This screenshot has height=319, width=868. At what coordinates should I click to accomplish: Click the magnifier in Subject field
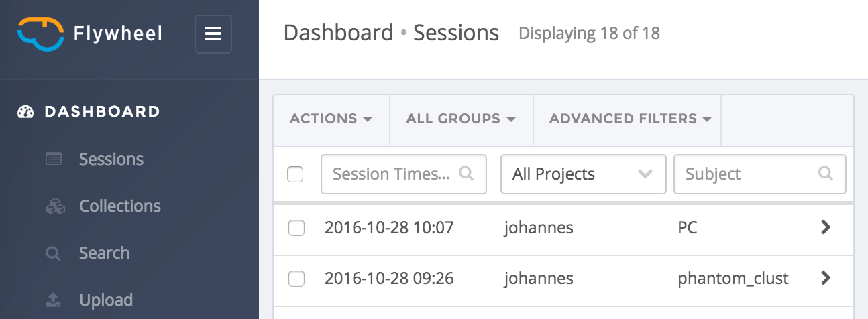pyautogui.click(x=825, y=174)
